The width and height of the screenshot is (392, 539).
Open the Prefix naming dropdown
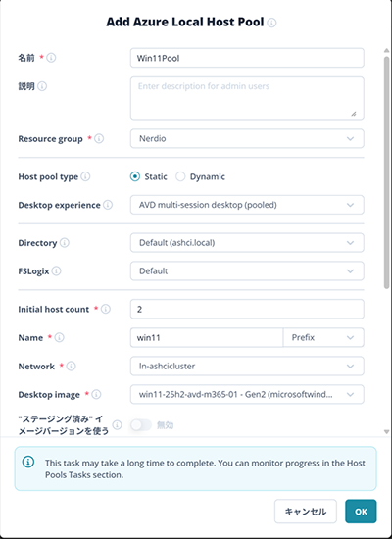(323, 337)
